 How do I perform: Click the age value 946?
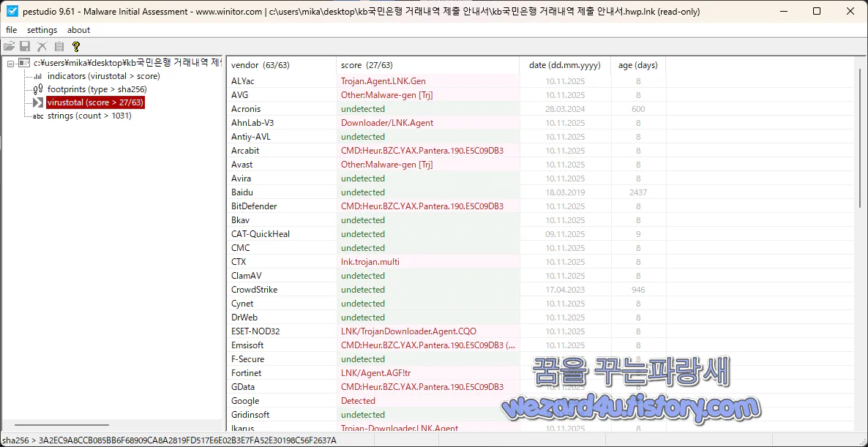point(638,289)
